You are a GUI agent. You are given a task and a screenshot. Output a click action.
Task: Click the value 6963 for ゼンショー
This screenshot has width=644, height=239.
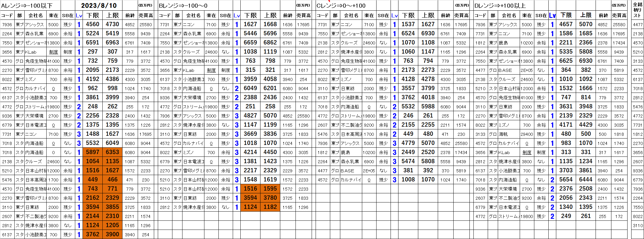(112, 43)
